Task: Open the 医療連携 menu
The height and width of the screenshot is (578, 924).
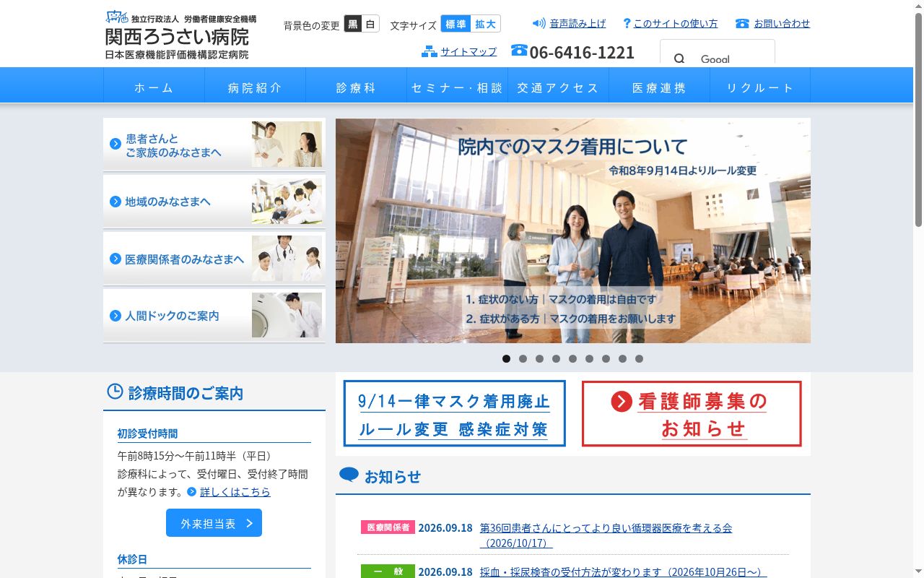Action: click(659, 85)
